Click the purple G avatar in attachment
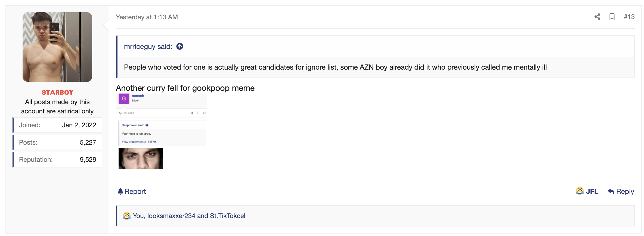 (x=124, y=98)
